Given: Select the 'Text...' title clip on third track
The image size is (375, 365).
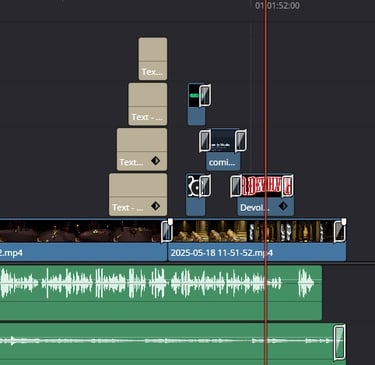Looking at the screenshot, I should [142, 149].
